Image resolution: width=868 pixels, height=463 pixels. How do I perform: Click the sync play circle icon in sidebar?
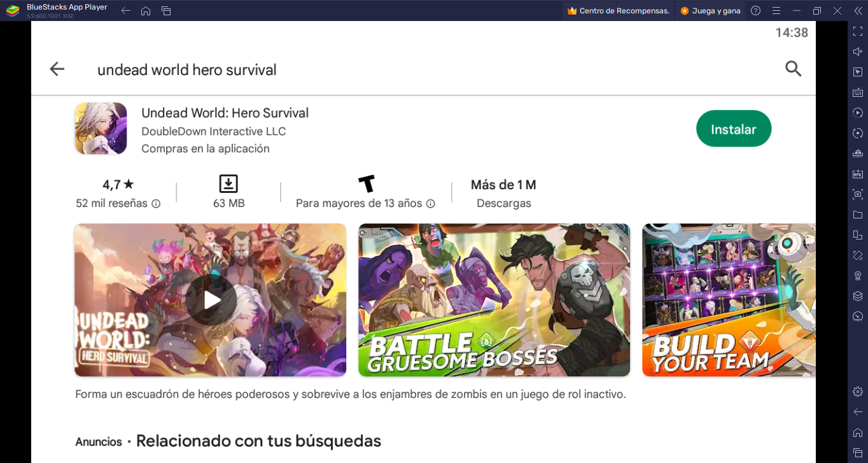[x=858, y=113]
